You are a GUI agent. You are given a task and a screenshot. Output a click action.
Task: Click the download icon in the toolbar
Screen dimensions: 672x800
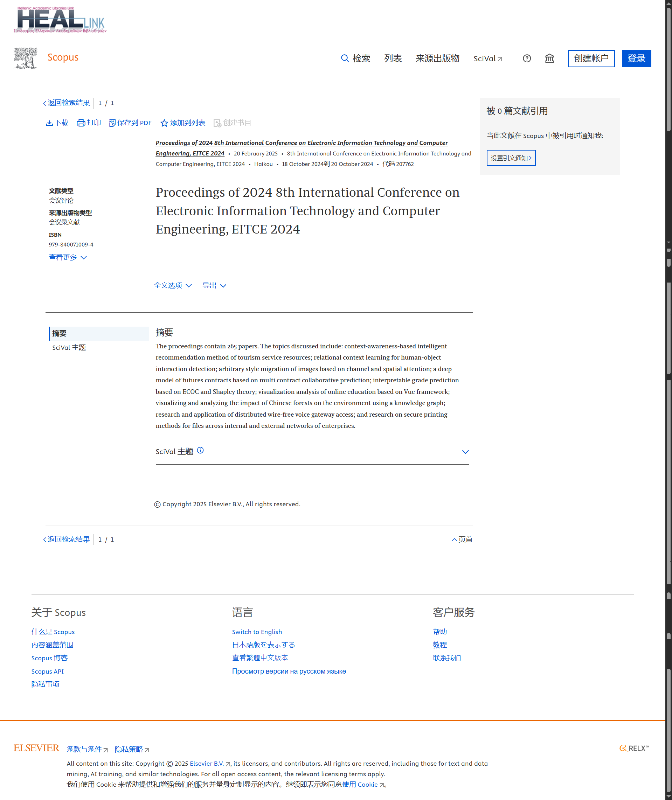pyautogui.click(x=49, y=123)
